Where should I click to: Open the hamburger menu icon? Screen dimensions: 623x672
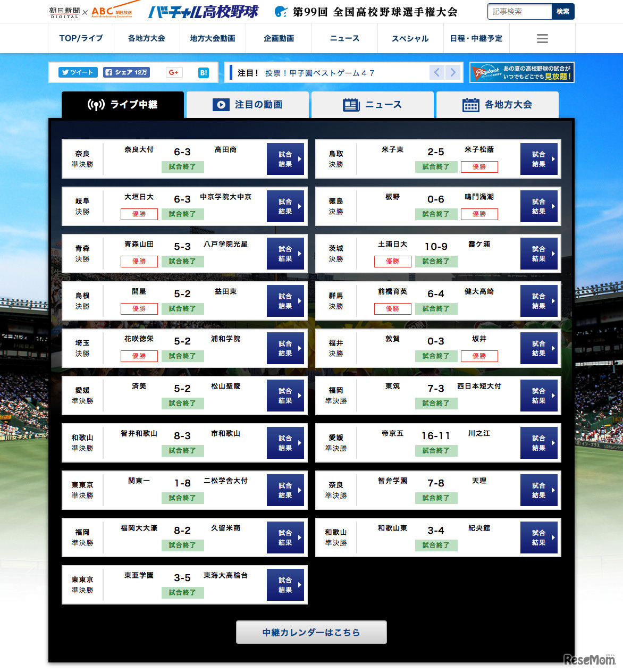pyautogui.click(x=542, y=38)
